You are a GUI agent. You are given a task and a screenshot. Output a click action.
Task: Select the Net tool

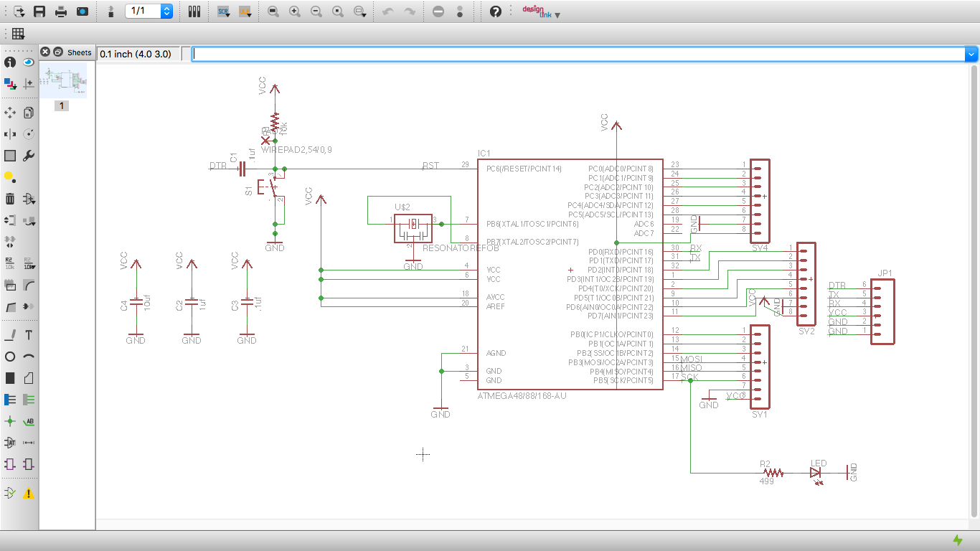[29, 400]
